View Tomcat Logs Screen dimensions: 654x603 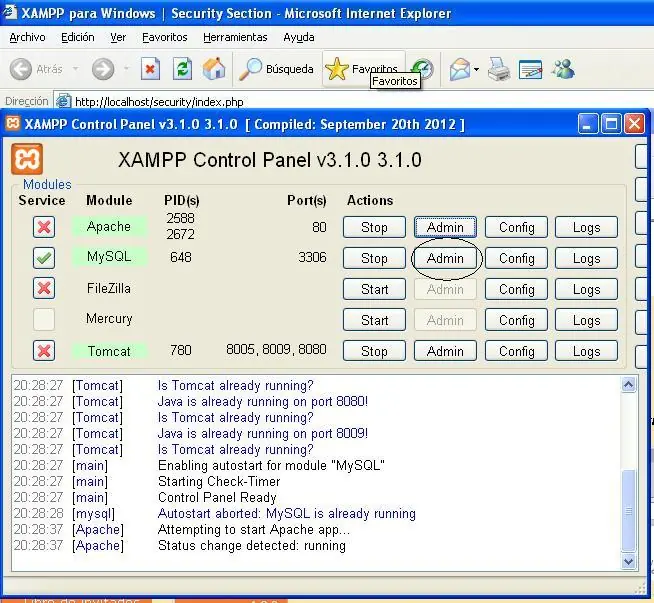[x=586, y=351]
